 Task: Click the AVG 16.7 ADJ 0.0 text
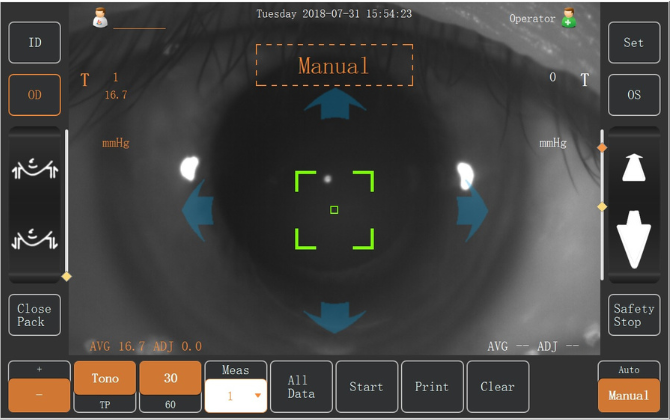(145, 346)
